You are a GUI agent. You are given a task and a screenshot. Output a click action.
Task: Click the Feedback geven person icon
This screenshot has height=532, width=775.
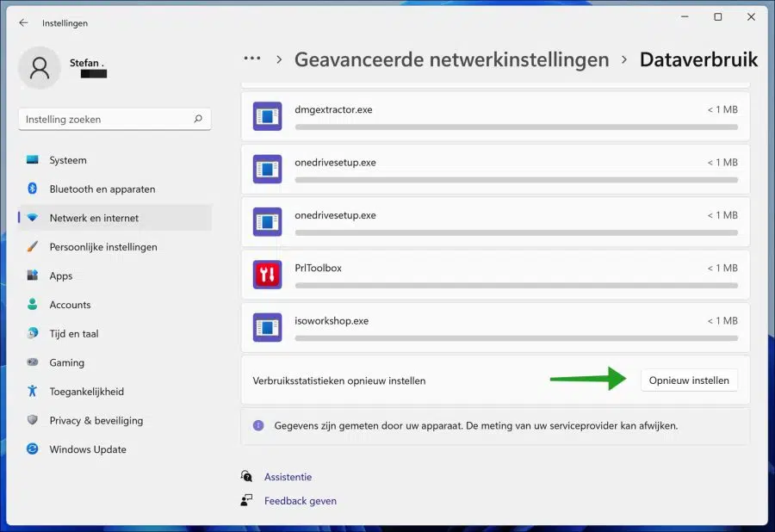[x=246, y=500]
